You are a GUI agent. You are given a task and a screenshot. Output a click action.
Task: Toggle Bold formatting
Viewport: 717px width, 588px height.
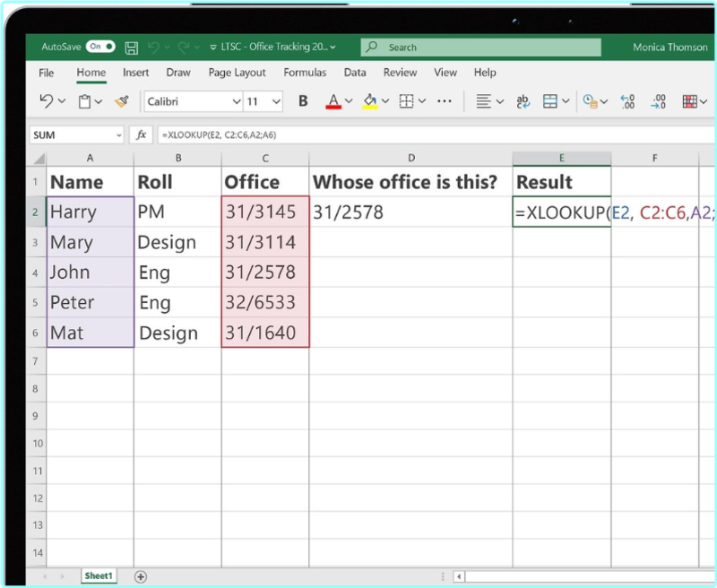pyautogui.click(x=303, y=101)
